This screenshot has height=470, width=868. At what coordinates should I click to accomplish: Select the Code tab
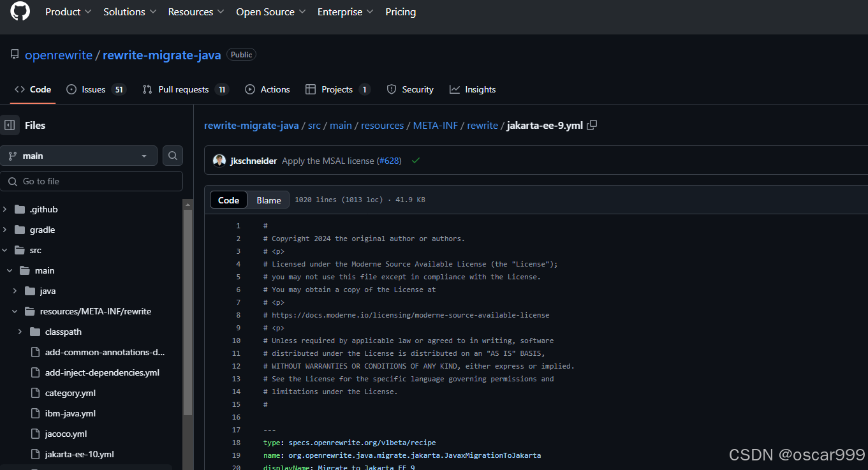33,89
